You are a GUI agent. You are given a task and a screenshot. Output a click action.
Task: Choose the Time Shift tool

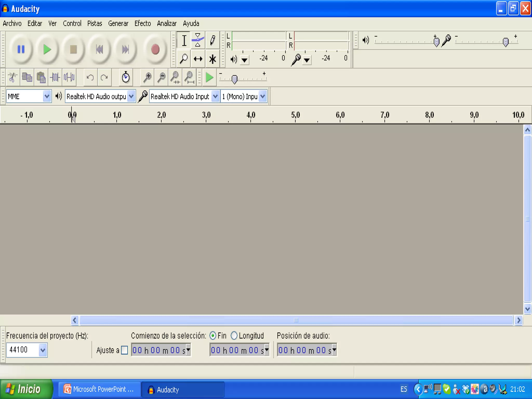tap(198, 59)
